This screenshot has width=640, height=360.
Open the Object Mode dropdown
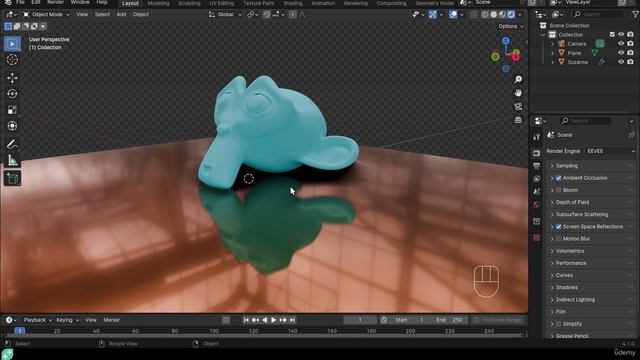(x=46, y=14)
